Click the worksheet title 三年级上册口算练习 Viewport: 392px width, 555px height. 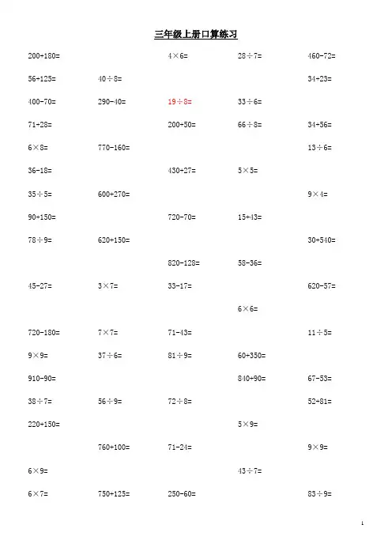(196, 34)
